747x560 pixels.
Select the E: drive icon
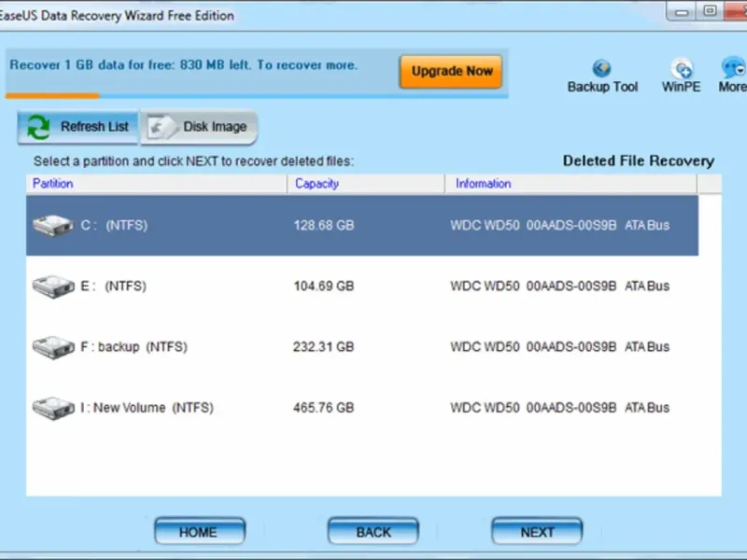click(53, 287)
